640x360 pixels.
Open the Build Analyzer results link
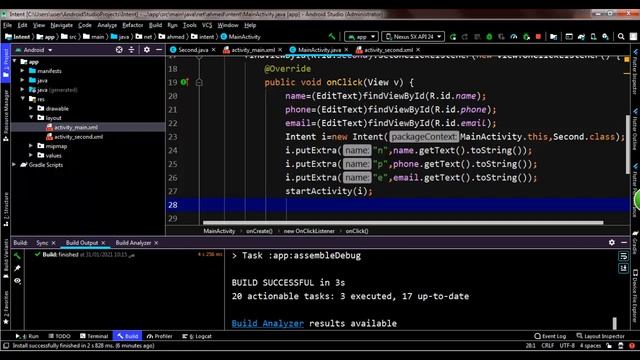(x=268, y=324)
